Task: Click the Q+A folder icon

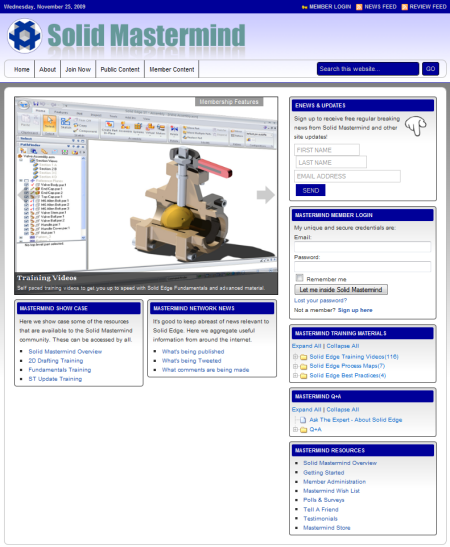Action: click(x=303, y=430)
